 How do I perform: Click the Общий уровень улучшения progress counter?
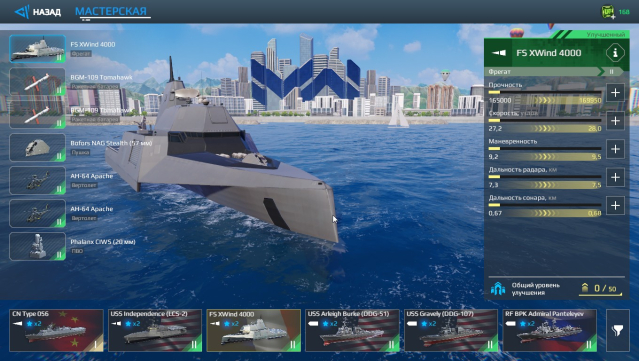pyautogui.click(x=601, y=289)
